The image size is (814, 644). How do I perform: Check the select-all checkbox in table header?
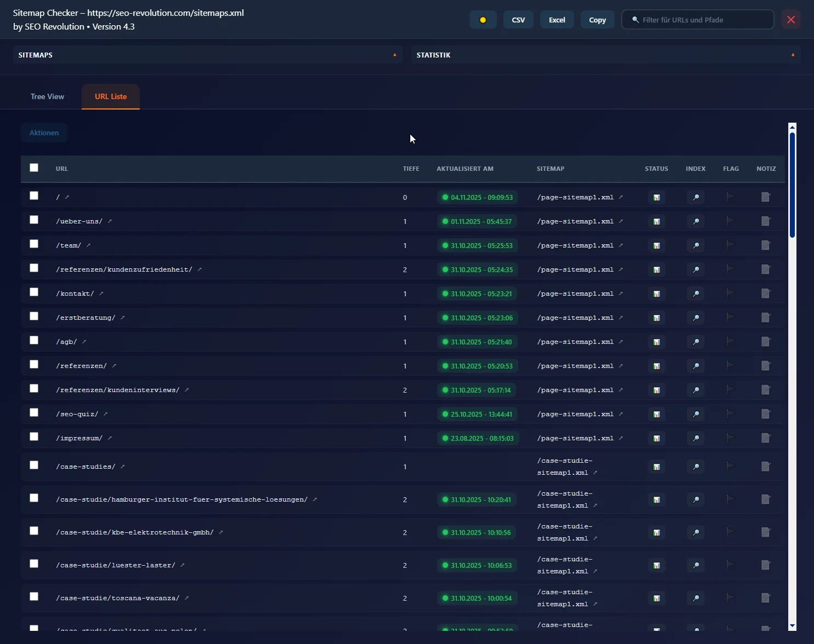point(34,168)
